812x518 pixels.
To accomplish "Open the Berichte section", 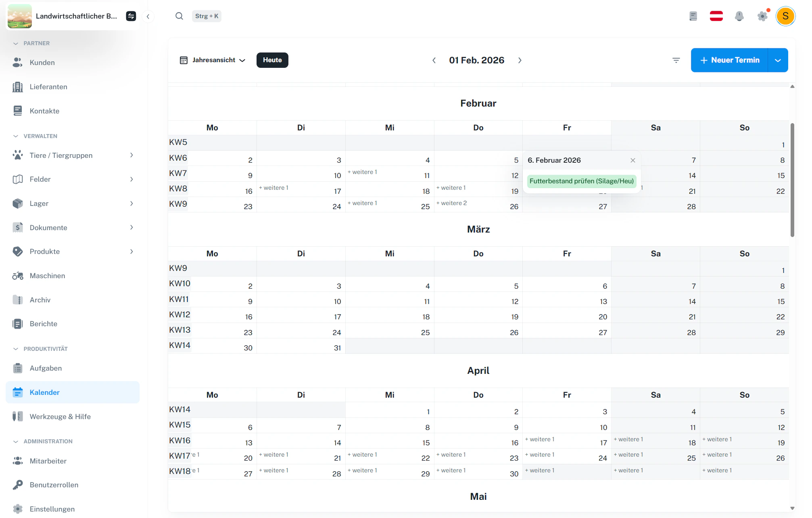I will click(44, 323).
